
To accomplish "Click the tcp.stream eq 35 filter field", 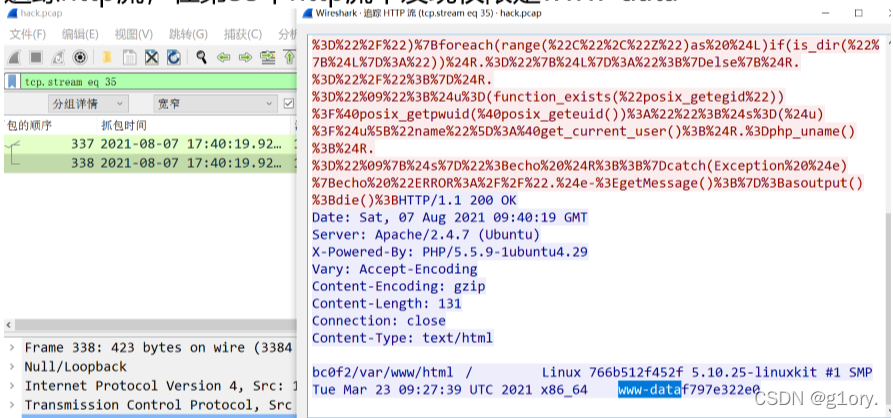I will point(158,81).
